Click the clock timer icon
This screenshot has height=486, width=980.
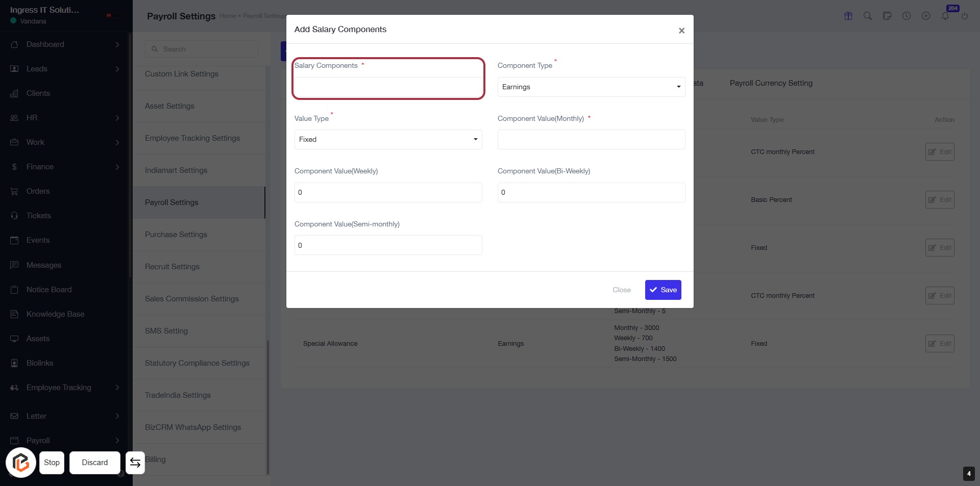[x=906, y=16]
